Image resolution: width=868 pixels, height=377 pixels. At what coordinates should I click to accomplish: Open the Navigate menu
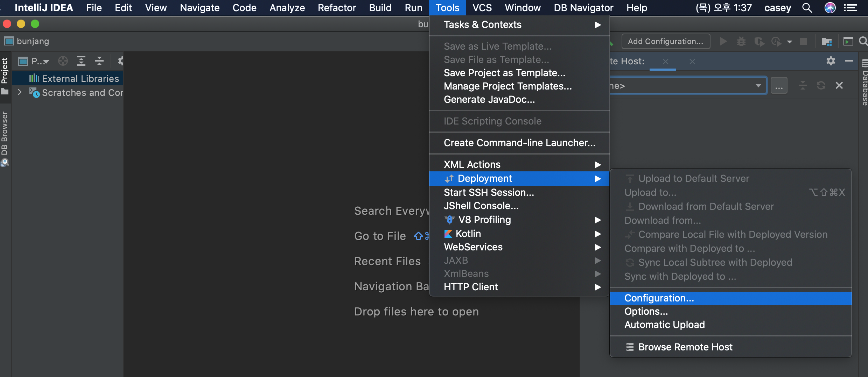point(199,8)
